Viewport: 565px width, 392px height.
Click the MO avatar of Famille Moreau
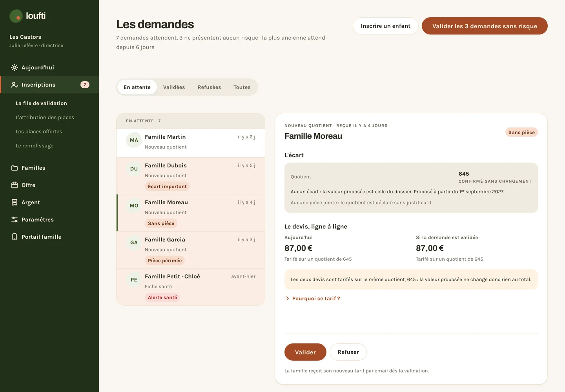134,205
